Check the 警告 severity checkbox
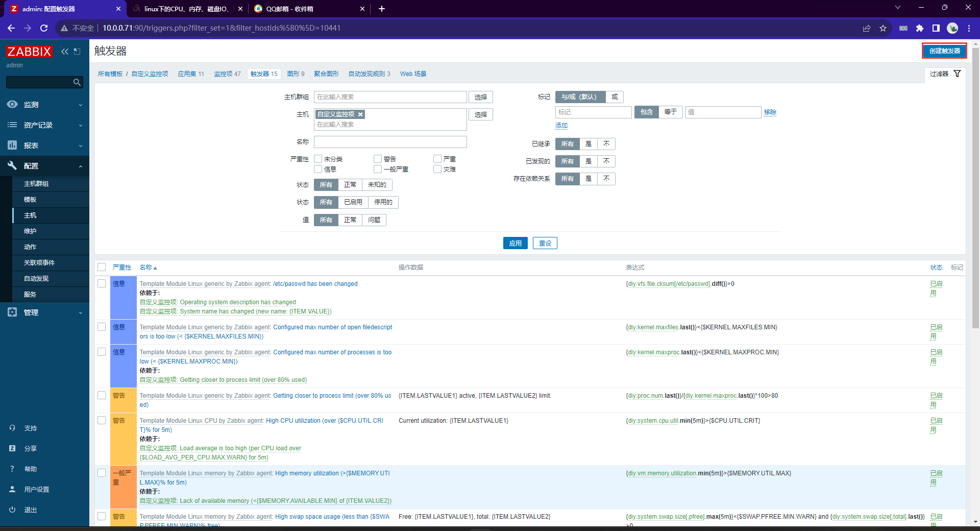The image size is (980, 531). 378,159
